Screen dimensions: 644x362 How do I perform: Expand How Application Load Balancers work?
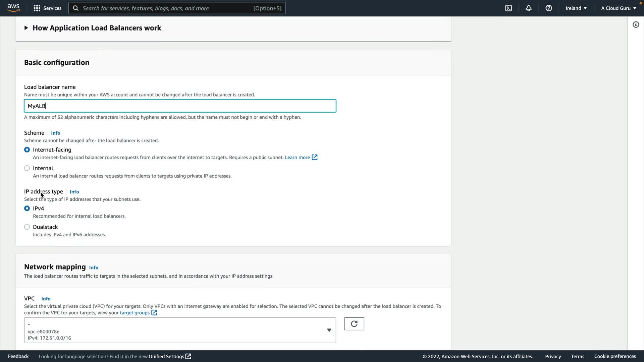tap(26, 28)
